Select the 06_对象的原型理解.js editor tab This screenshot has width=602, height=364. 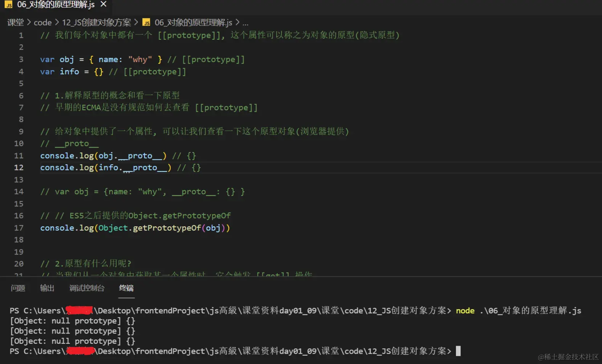click(56, 5)
